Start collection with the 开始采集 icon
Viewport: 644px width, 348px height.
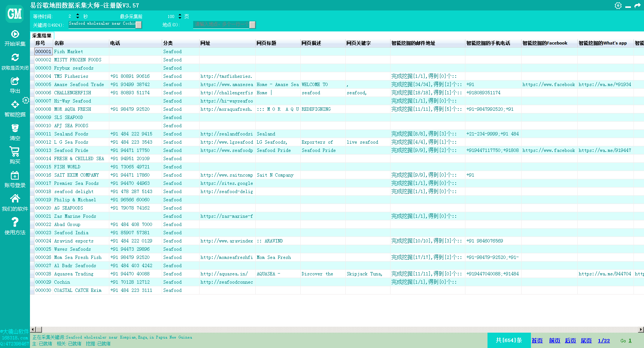[15, 34]
